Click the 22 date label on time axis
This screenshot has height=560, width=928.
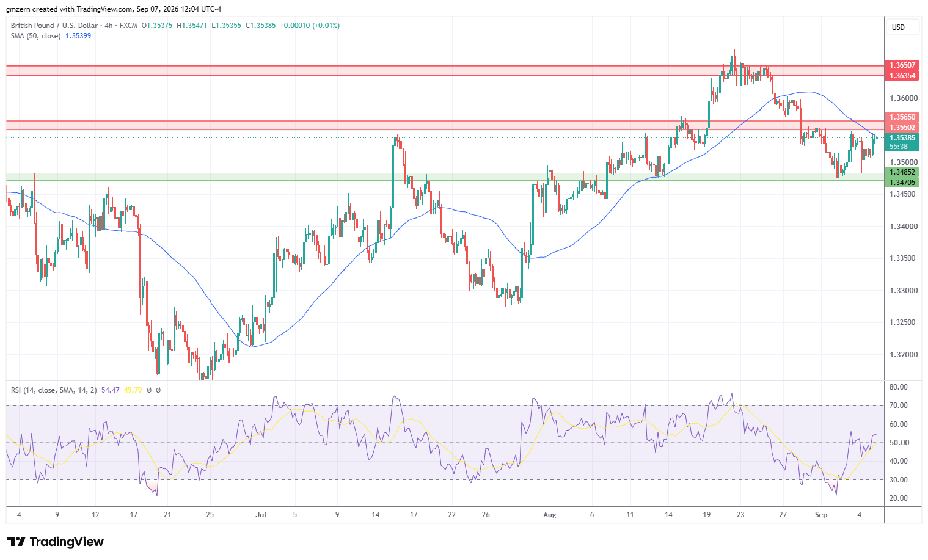point(452,515)
